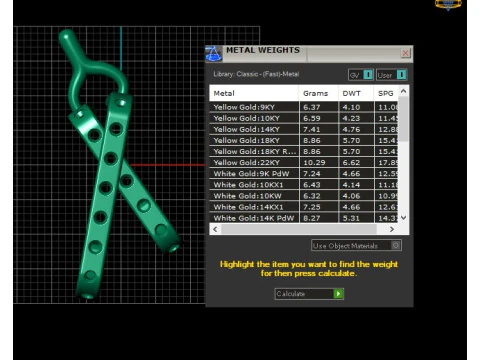Screen dimensions: 480x360
Task: Click the green arrow on Calculate
Action: [338, 294]
